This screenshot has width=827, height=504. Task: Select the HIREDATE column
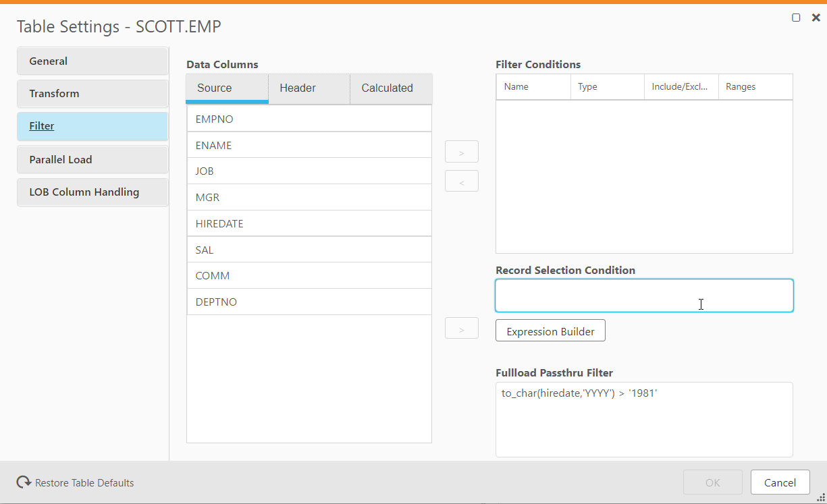309,223
